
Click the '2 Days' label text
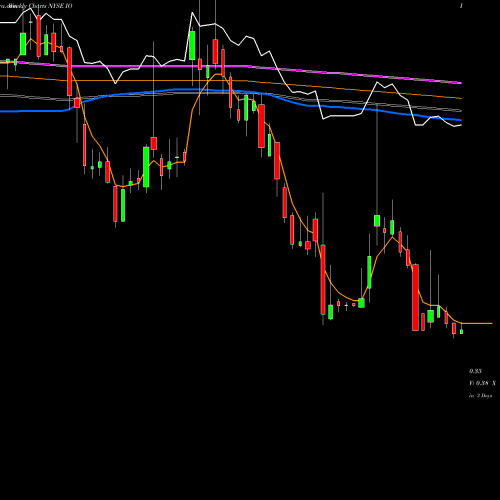click(484, 396)
